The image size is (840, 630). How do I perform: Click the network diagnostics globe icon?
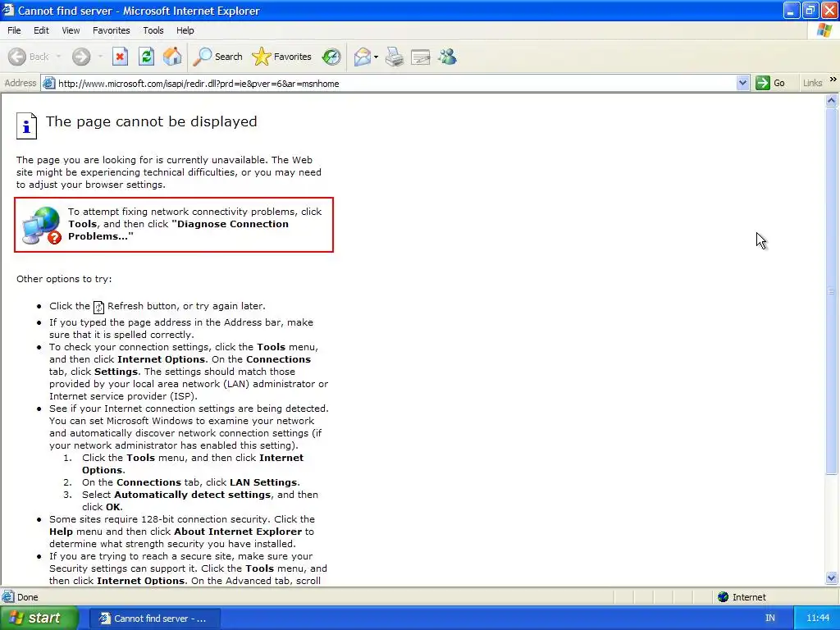coord(42,226)
